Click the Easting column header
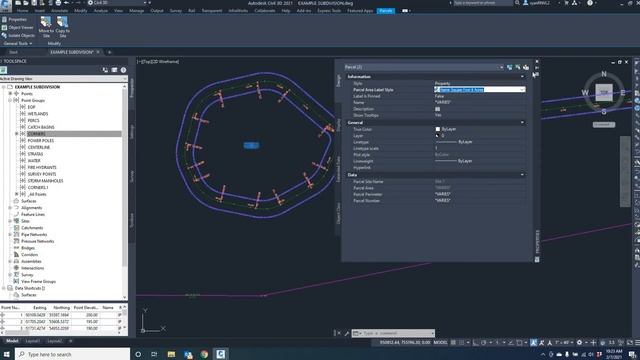The height and width of the screenshot is (360, 640). (40, 307)
